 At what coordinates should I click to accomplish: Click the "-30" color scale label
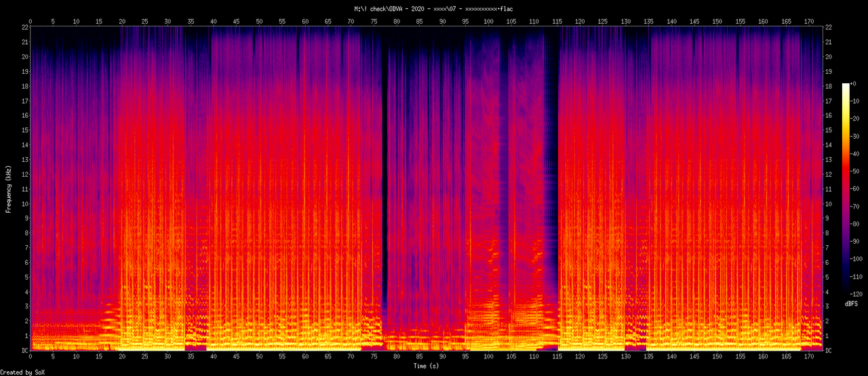856,136
